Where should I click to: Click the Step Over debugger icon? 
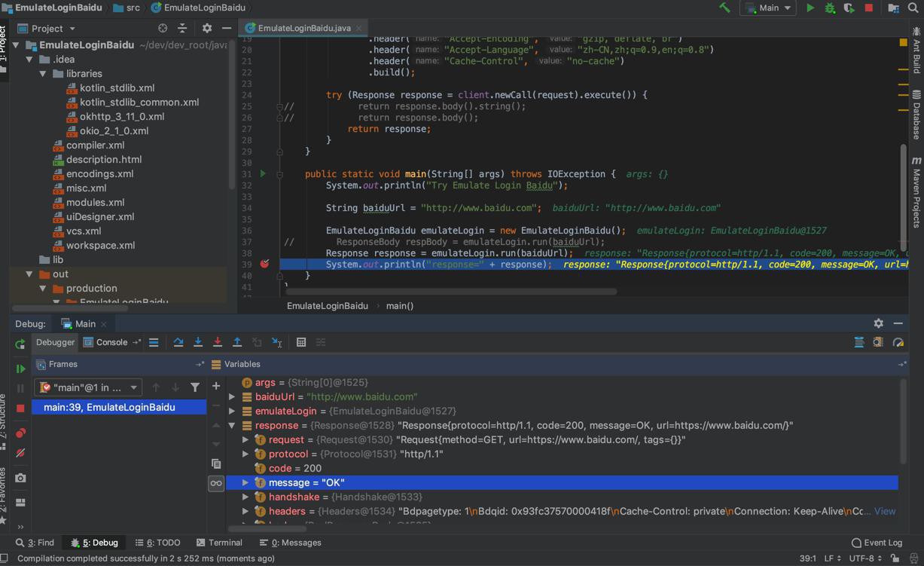pyautogui.click(x=178, y=342)
